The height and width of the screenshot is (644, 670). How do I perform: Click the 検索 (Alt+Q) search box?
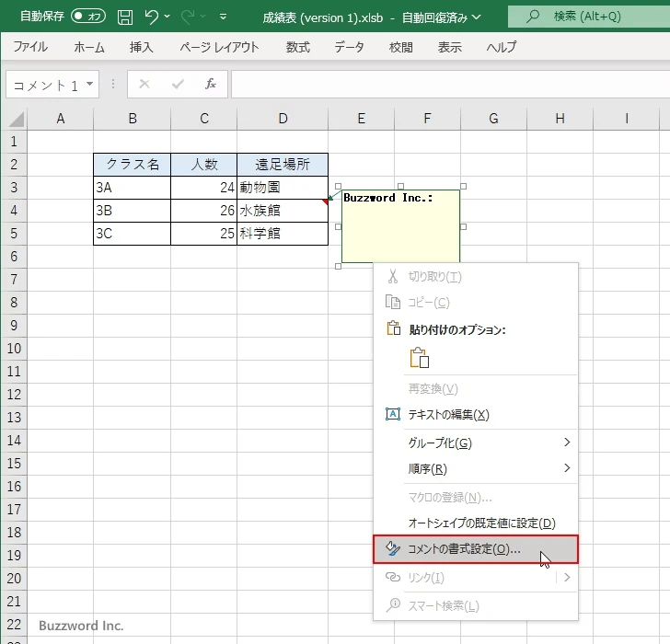(x=589, y=17)
